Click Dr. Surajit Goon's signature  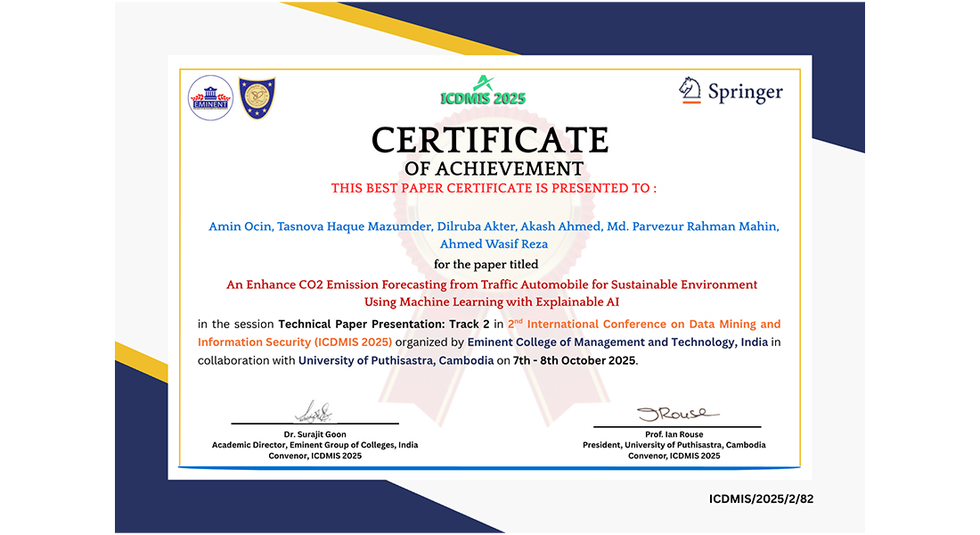pos(314,412)
